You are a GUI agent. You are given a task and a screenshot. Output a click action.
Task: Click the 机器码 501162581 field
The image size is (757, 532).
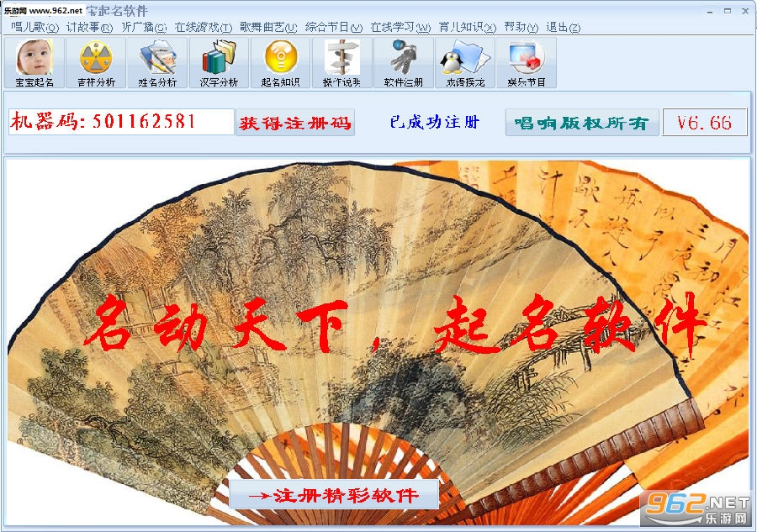pyautogui.click(x=121, y=122)
